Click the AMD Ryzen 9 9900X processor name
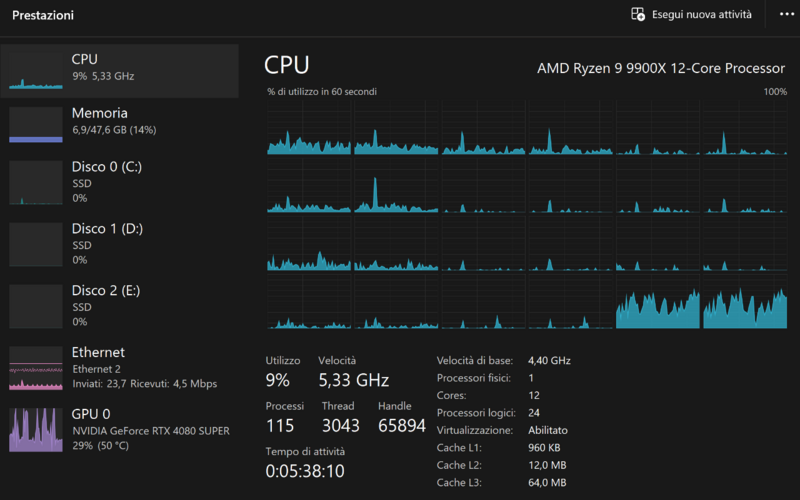The width and height of the screenshot is (800, 500). (661, 68)
